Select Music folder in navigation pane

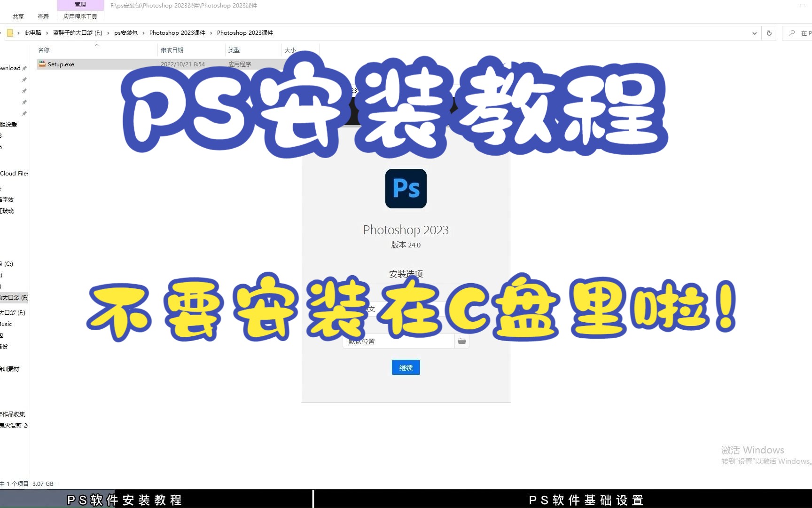6,324
